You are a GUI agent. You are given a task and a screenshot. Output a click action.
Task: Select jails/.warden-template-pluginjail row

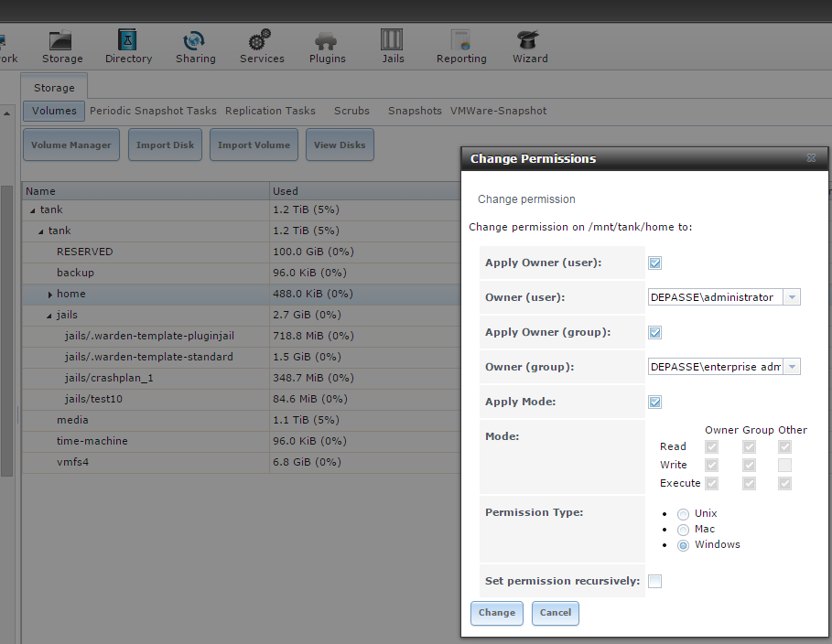click(242, 336)
